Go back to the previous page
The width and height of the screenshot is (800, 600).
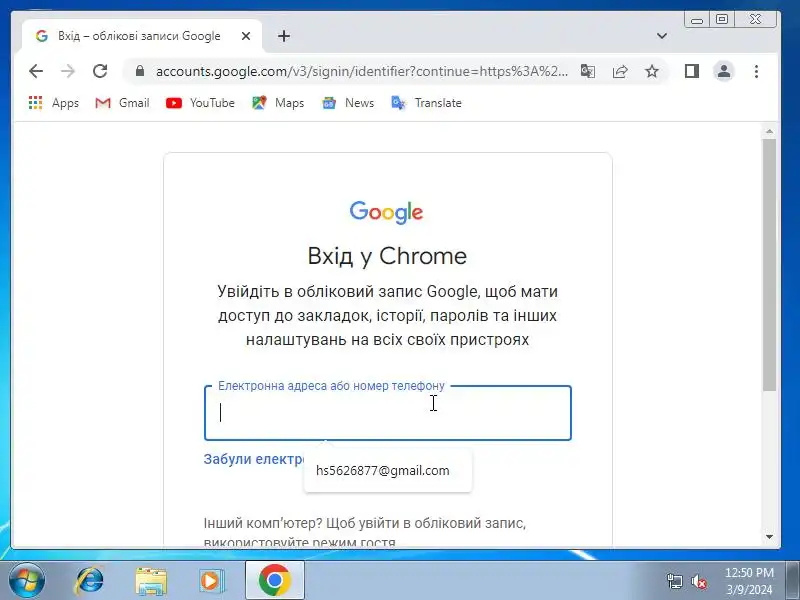click(36, 71)
